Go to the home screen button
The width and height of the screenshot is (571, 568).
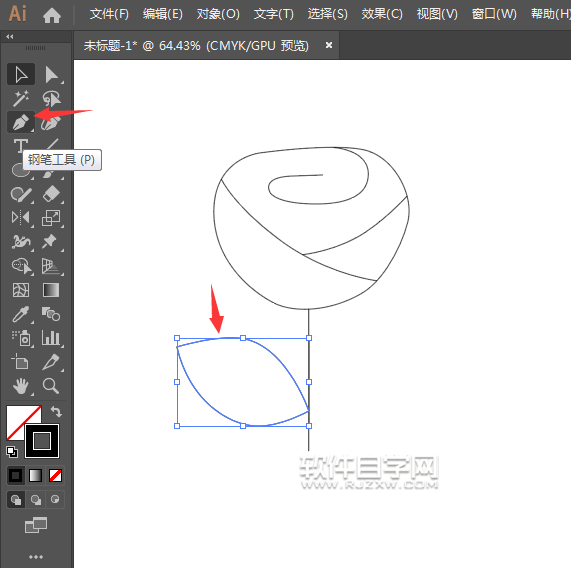coord(52,15)
